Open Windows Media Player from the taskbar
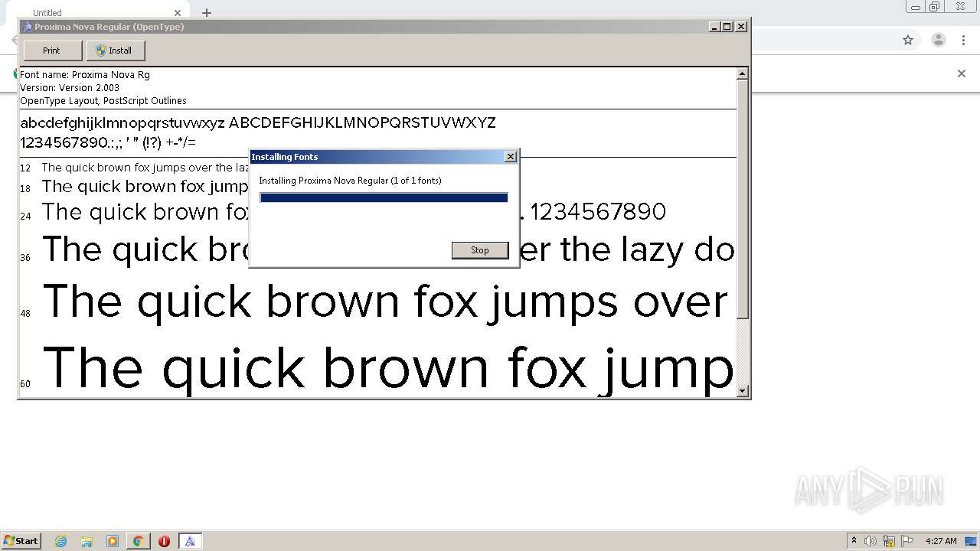Image resolution: width=980 pixels, height=551 pixels. point(113,541)
